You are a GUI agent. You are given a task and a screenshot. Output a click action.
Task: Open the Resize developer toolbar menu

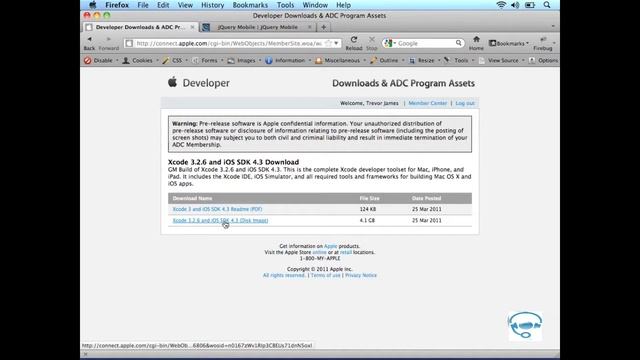(424, 60)
